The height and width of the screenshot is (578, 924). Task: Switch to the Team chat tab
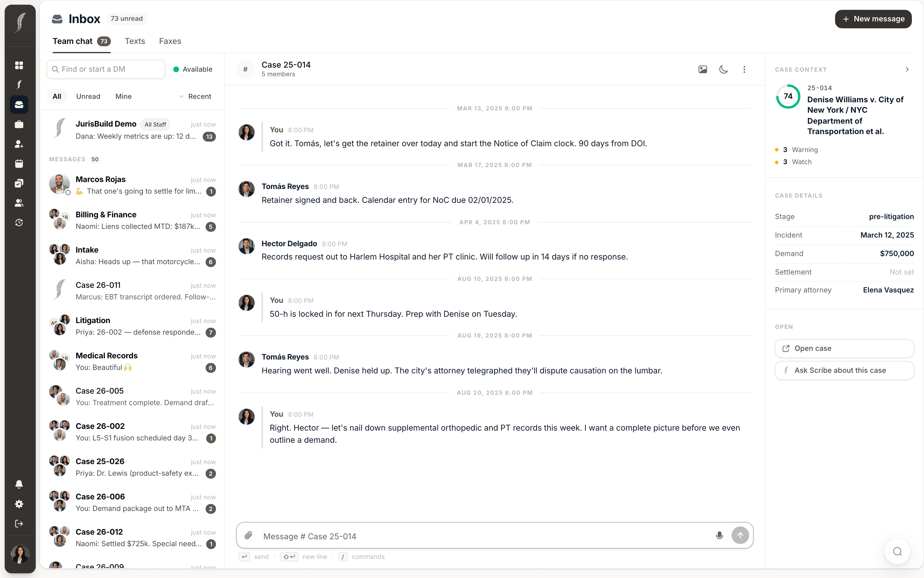coord(82,41)
